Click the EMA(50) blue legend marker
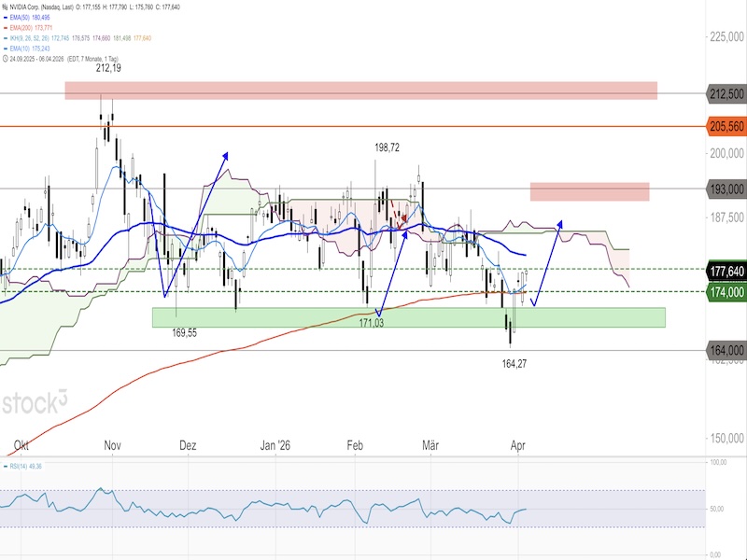This screenshot has width=747, height=560. coord(7,19)
